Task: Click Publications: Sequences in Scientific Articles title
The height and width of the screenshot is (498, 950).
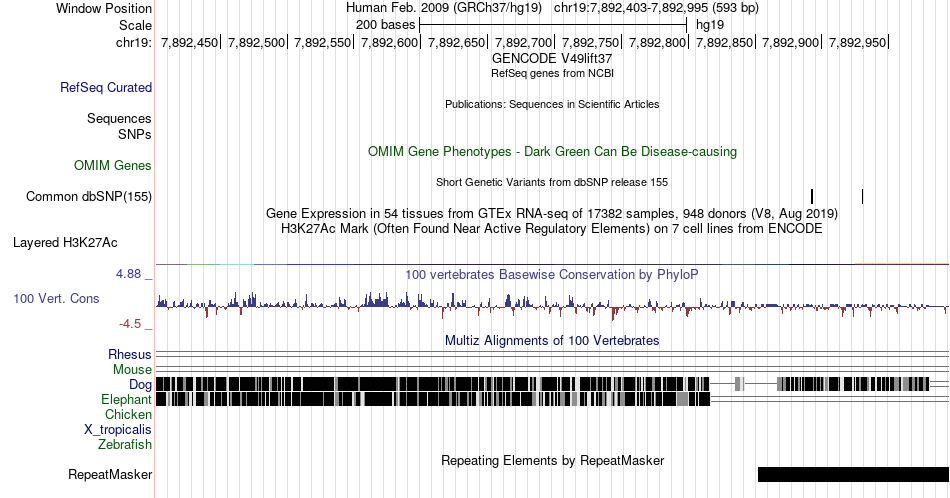Action: (552, 104)
